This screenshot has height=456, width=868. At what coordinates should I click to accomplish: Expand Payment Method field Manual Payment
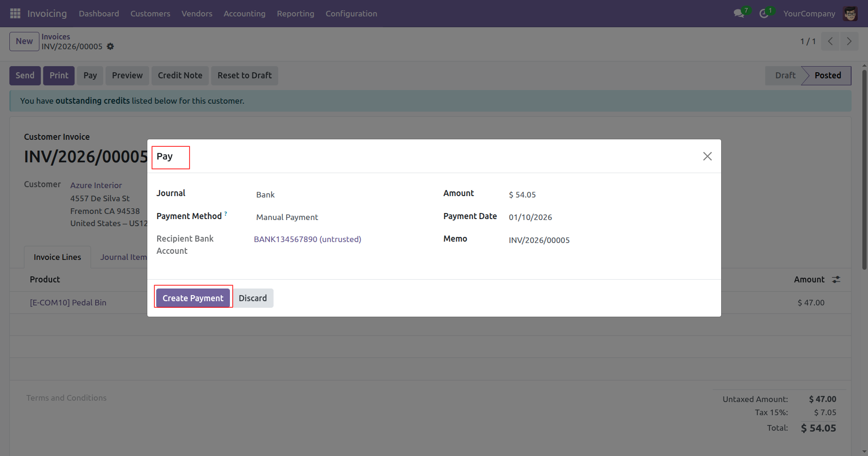[338, 217]
